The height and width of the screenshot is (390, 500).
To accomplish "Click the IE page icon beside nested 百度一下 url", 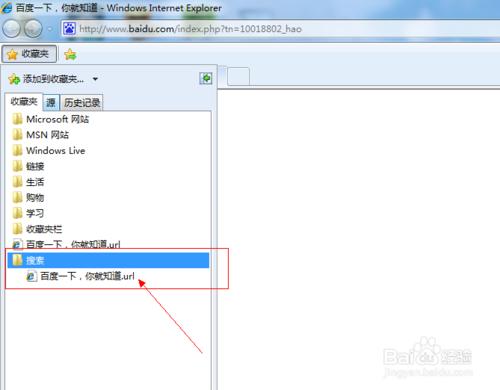I will 31,276.
